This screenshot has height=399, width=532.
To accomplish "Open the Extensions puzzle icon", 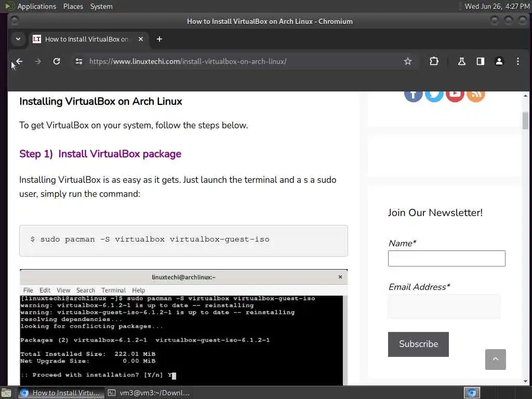I will coord(434,61).
